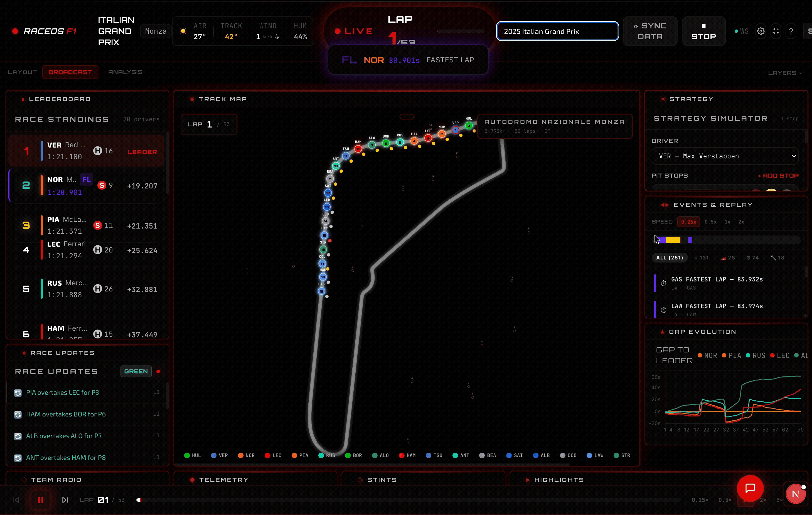Click the collapse fullscreen icon in header
This screenshot has height=515, width=812.
[x=776, y=31]
